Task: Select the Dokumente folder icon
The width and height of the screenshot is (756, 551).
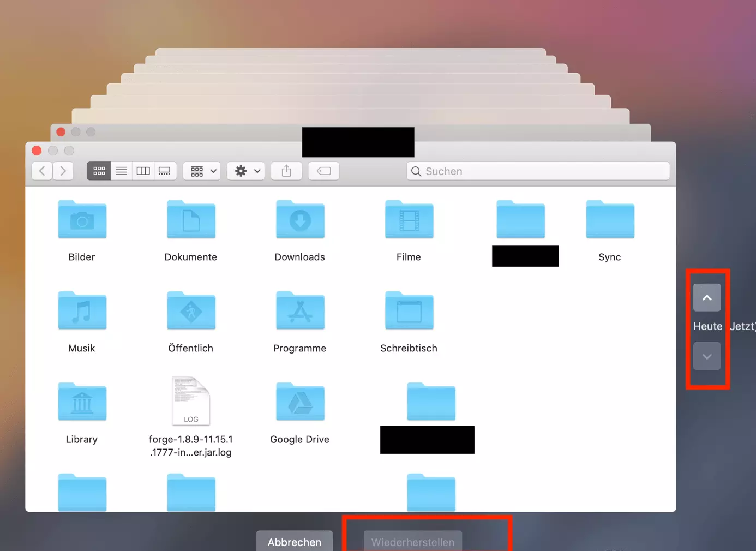Action: [x=191, y=219]
